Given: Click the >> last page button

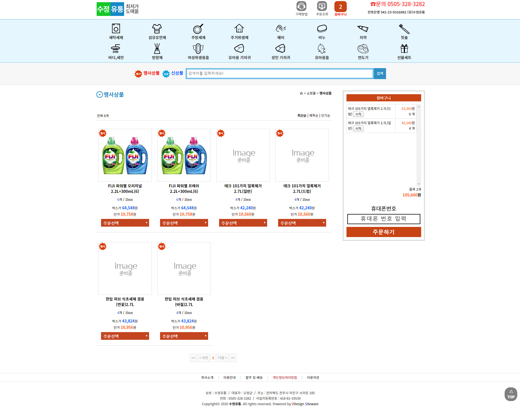Looking at the screenshot, I should (233, 358).
